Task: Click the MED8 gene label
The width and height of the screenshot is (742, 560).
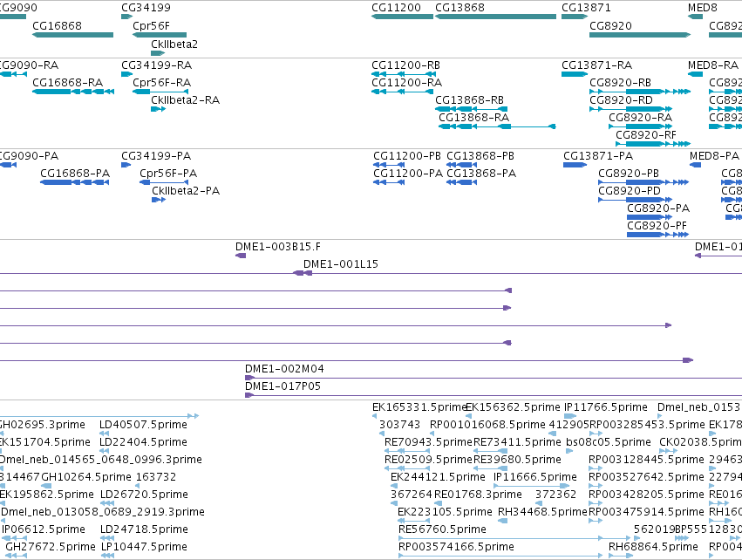Action: (702, 8)
